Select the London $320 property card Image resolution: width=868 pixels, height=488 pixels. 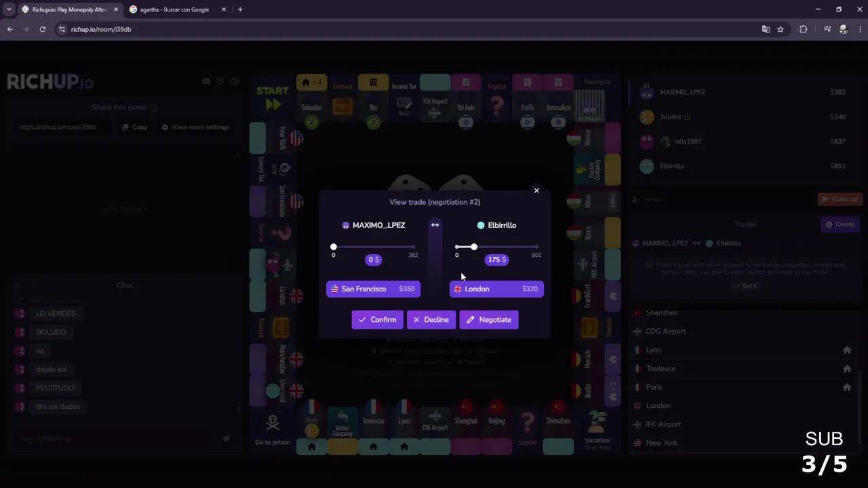[496, 289]
